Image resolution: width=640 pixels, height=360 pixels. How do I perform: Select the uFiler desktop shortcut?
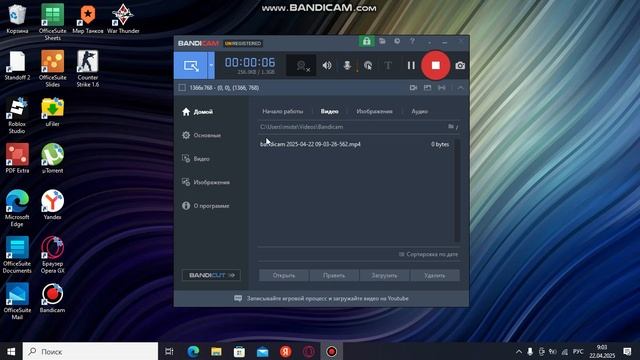point(52,112)
